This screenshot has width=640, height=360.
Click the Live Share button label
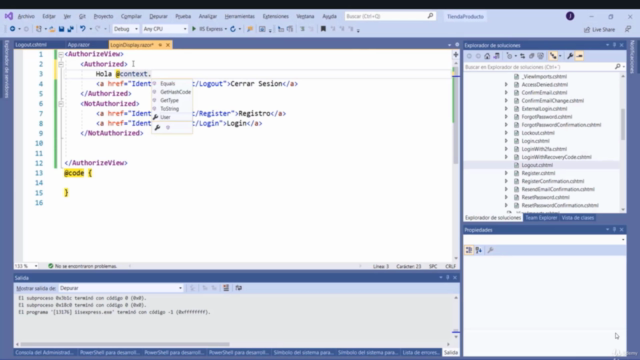tap(603, 29)
